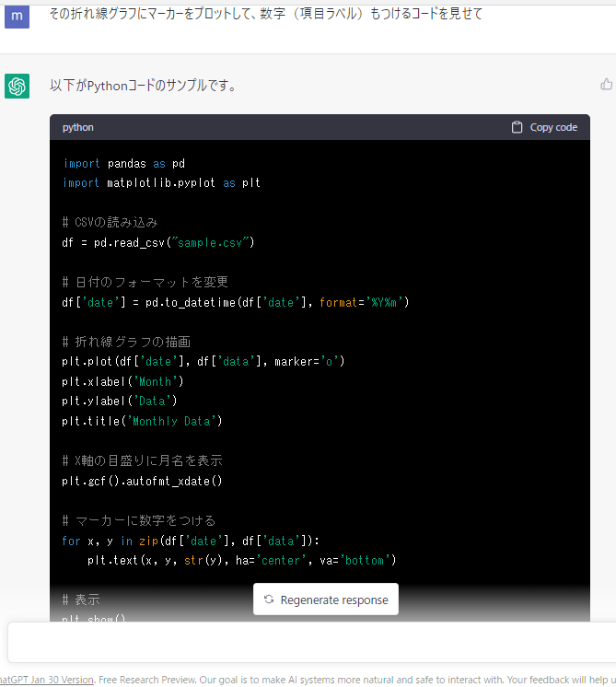This screenshot has width=616, height=687.
Task: Click the ChatGPT logo avatar
Action: [17, 86]
